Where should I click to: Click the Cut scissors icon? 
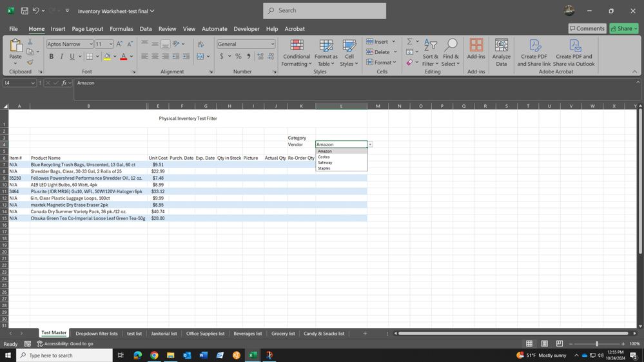coord(30,42)
